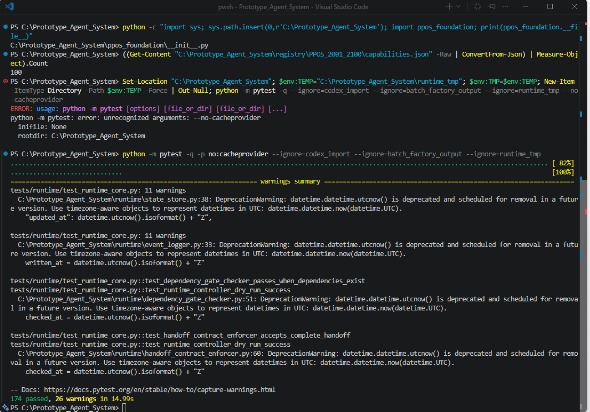Click the '[100%]' progress indicator text

[563, 172]
